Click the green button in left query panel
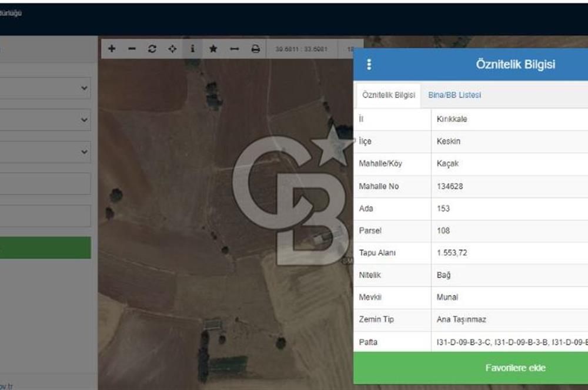Screen dimensions: 588x390 point(45,248)
